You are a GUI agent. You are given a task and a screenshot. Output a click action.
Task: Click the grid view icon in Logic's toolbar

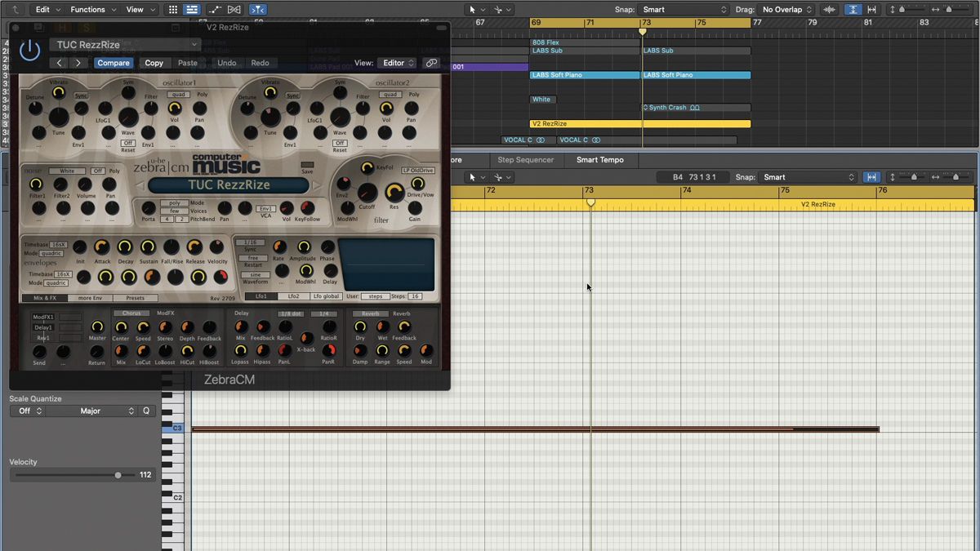click(173, 9)
